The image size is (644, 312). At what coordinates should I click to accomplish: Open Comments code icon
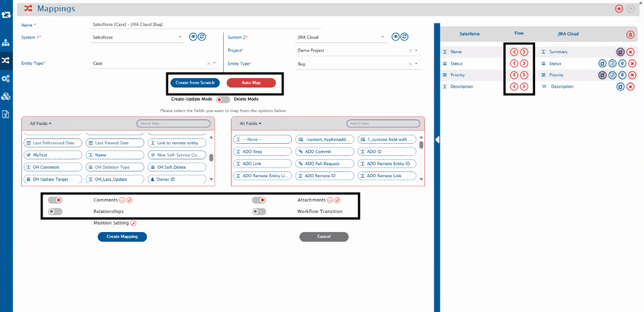click(122, 200)
